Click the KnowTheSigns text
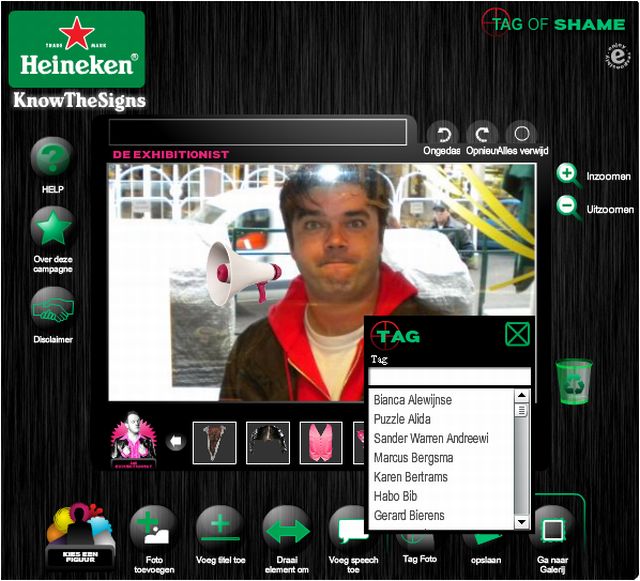Screen dimensions: 640x581 [x=79, y=100]
